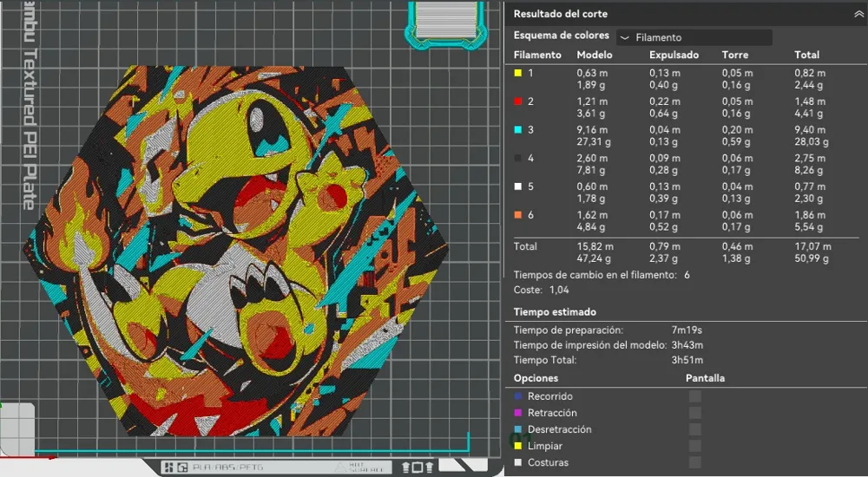868x477 pixels.
Task: Toggle the Costuras display checkbox
Action: click(x=695, y=462)
